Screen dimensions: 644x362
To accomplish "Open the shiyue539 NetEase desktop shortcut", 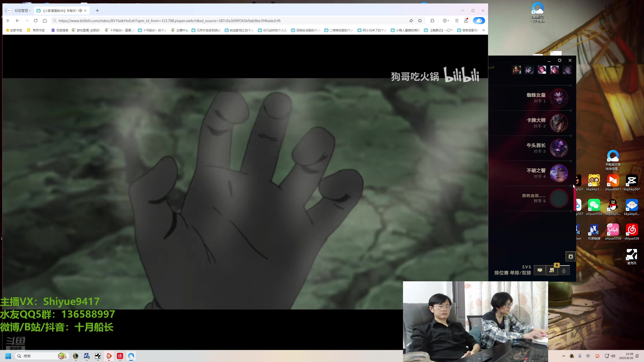I will click(x=632, y=232).
